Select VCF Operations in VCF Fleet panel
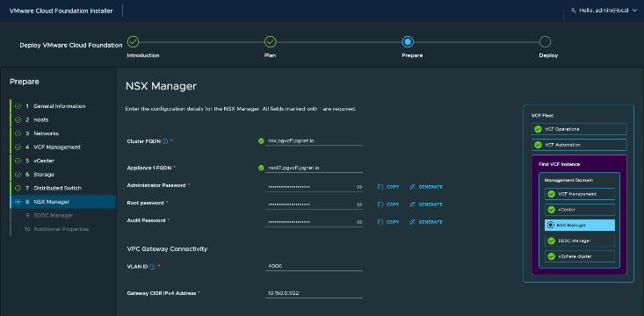The height and width of the screenshot is (316, 644). coord(579,129)
